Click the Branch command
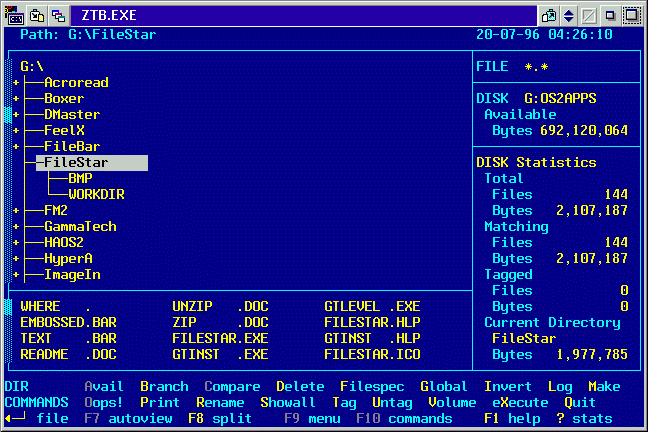 coord(164,387)
